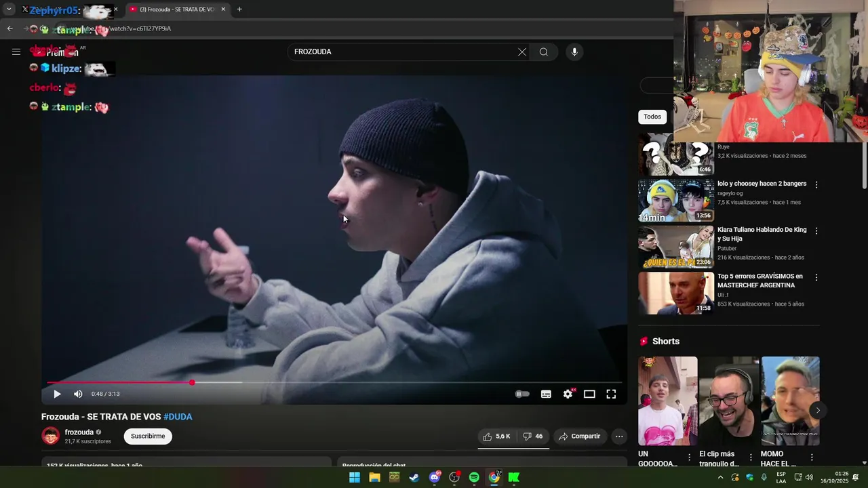This screenshot has height=488, width=868.
Task: Open the frozouda channel name link
Action: [x=79, y=432]
